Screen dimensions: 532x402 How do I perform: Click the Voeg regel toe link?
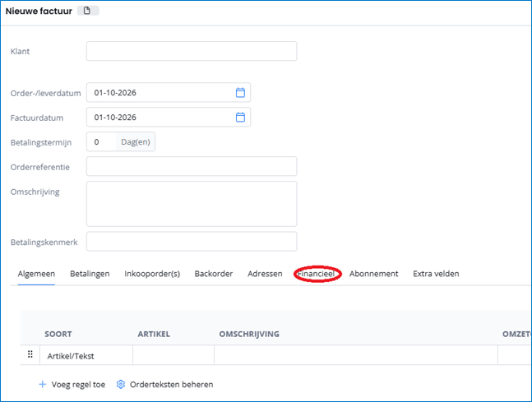pyautogui.click(x=78, y=385)
